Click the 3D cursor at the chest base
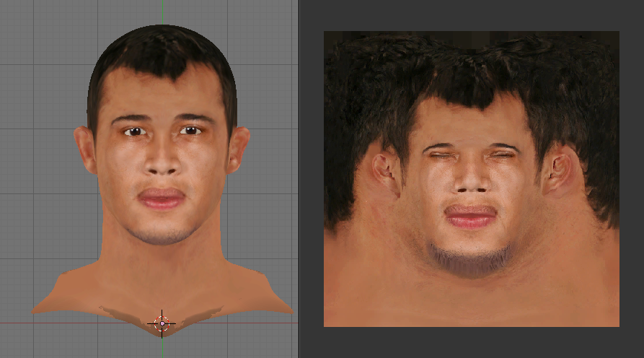 (162, 324)
